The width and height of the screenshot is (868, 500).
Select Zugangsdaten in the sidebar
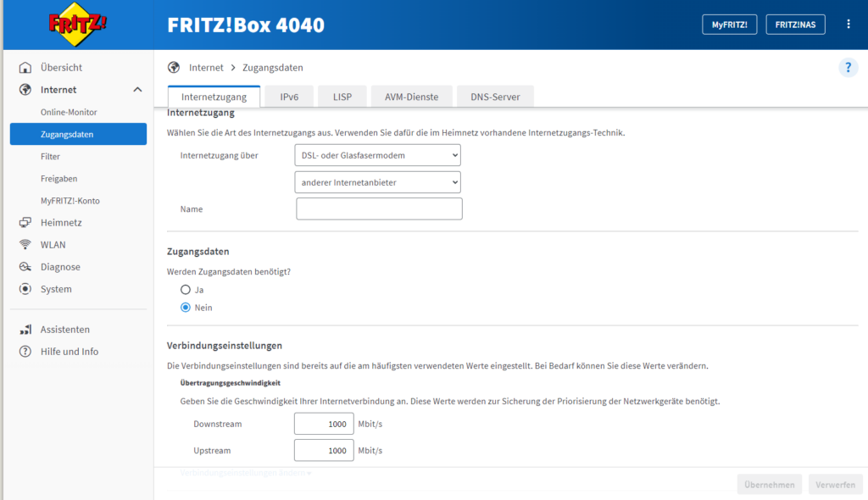tap(78, 134)
